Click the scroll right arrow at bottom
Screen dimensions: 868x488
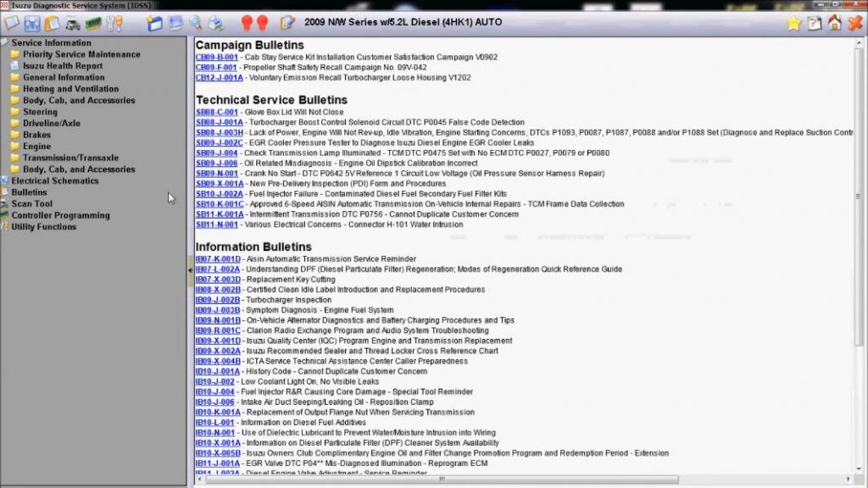tap(849, 480)
